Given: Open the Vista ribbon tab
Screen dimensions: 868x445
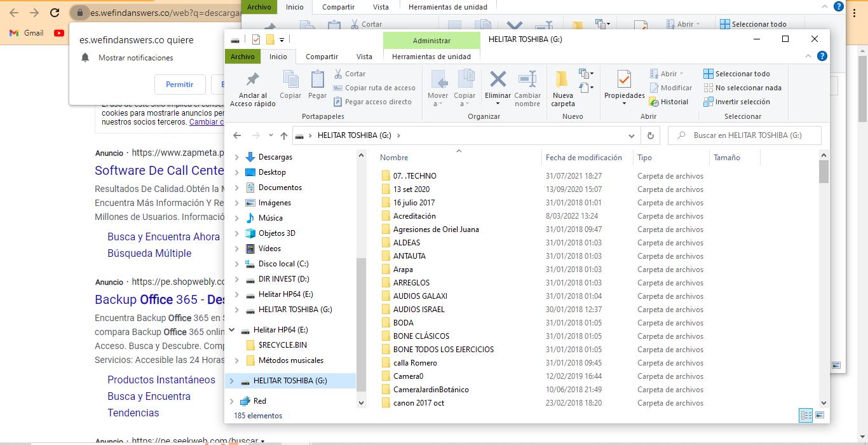Looking at the screenshot, I should click(x=364, y=57).
